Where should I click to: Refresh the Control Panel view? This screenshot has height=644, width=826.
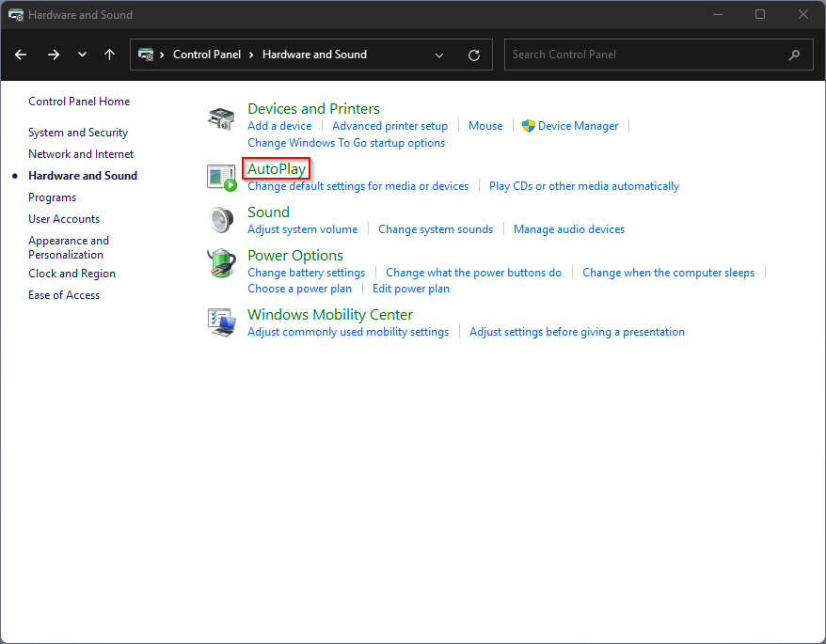pos(473,55)
